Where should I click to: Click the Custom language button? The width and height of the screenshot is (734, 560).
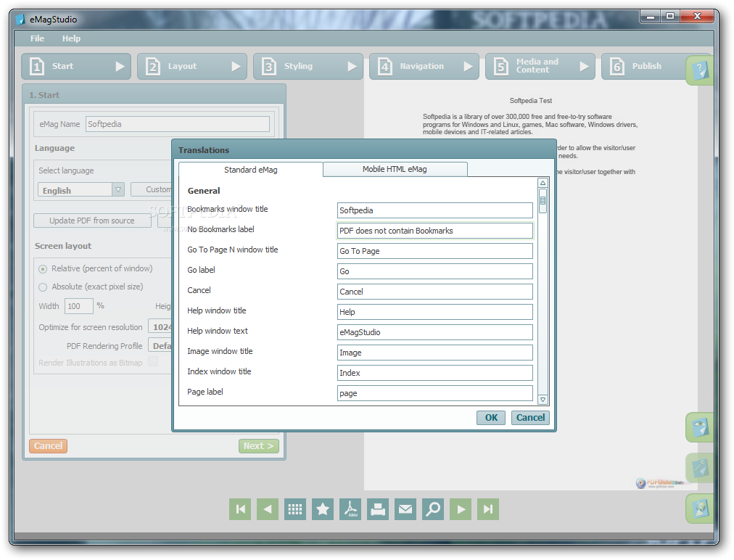[152, 189]
